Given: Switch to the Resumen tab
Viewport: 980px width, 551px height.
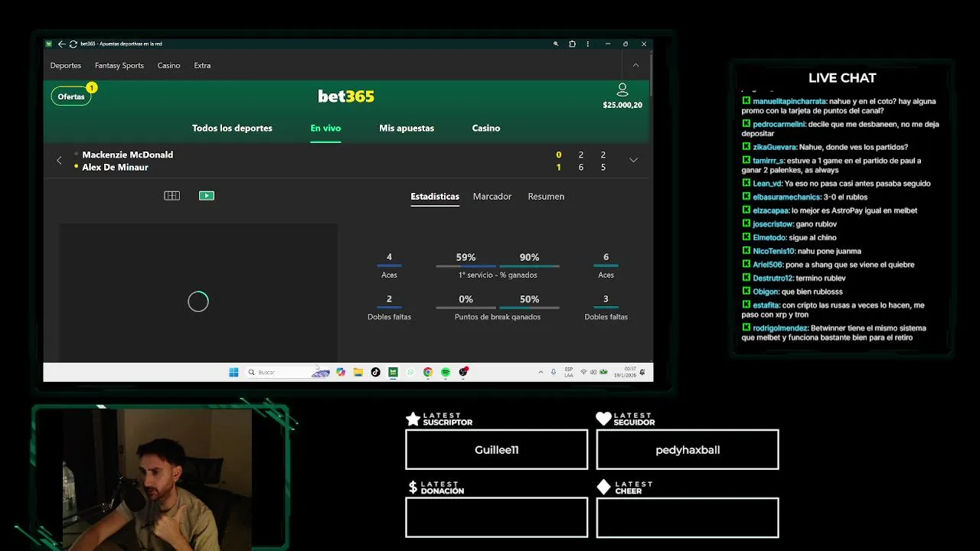Looking at the screenshot, I should pyautogui.click(x=546, y=197).
